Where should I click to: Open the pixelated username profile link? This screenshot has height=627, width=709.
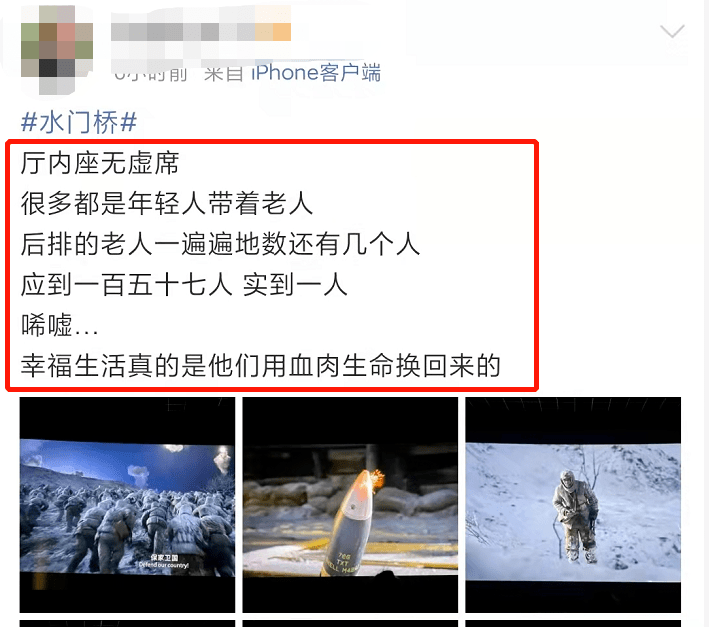(201, 32)
